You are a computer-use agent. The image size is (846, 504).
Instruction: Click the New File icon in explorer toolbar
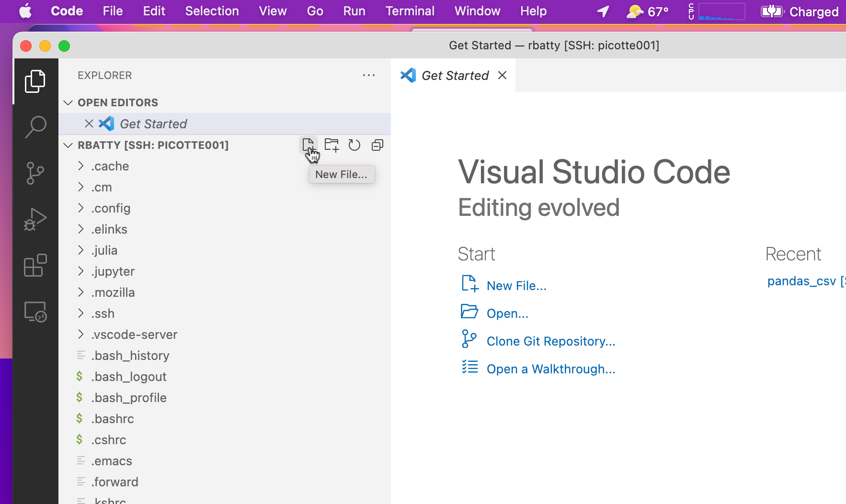point(308,145)
